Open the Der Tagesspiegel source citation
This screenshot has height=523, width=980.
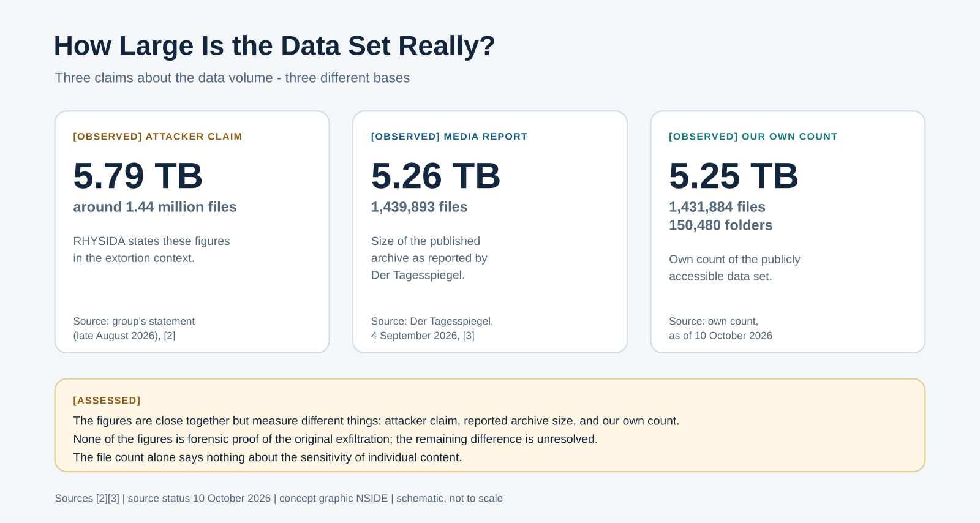pos(432,328)
